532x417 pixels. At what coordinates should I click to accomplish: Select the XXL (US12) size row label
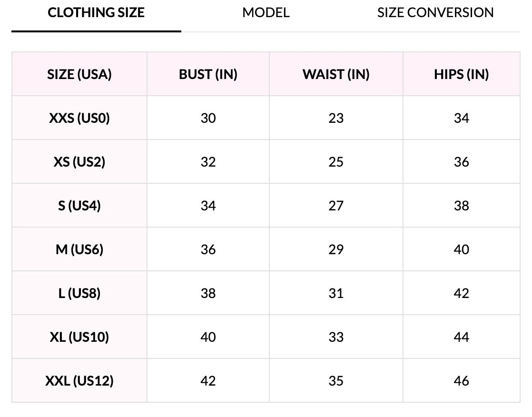79,381
